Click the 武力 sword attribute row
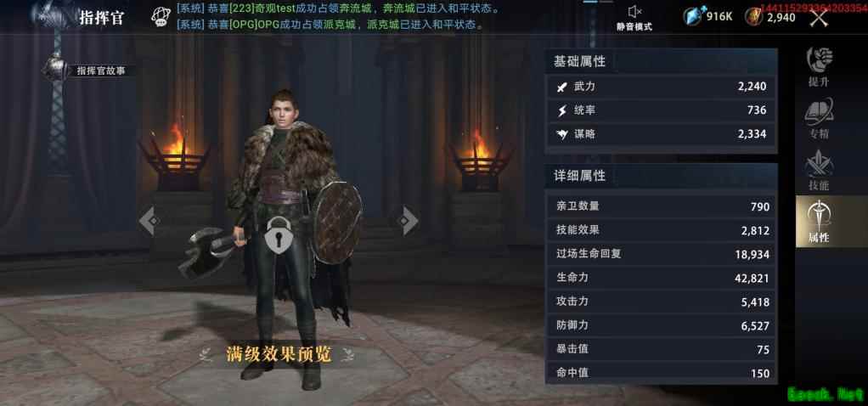868x406 pixels. point(662,87)
